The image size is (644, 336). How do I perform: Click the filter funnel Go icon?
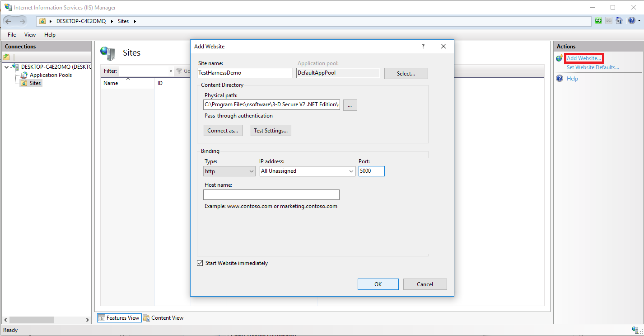click(179, 71)
